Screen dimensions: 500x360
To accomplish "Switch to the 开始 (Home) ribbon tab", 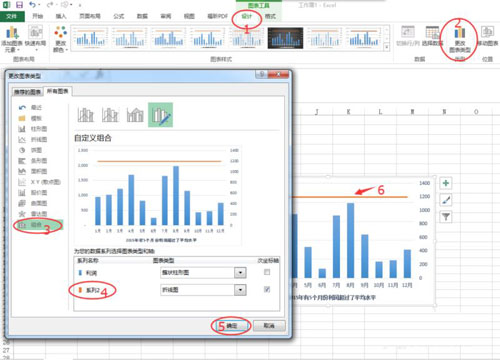I will coord(37,16).
